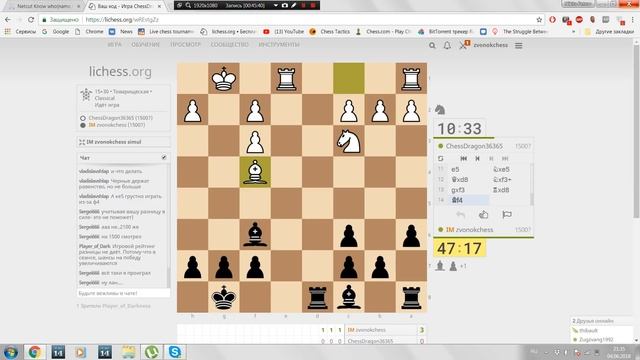
Task: Resign using the flag icon
Action: [507, 214]
